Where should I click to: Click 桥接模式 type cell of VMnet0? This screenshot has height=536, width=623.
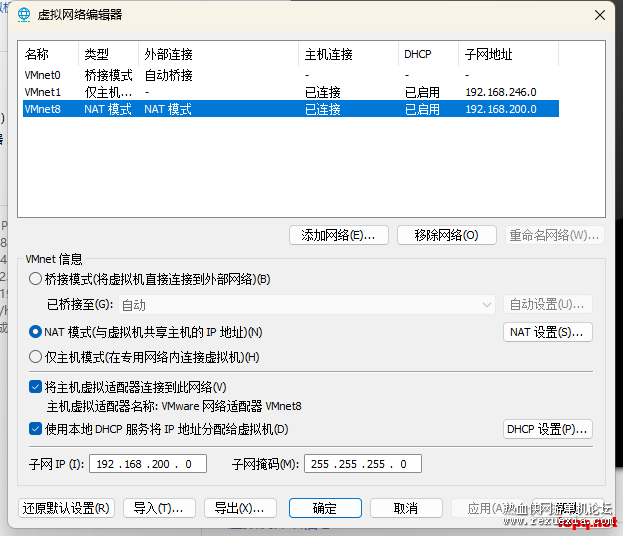(108, 75)
